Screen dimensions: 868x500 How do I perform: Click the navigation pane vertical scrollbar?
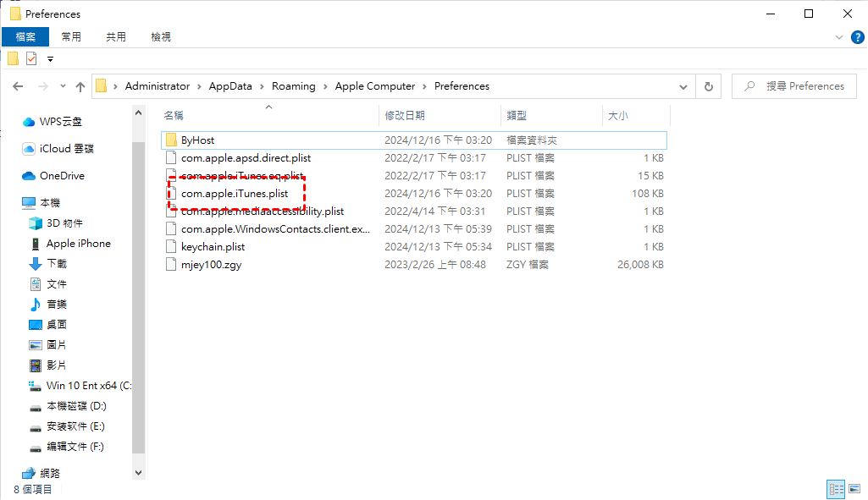[139, 288]
